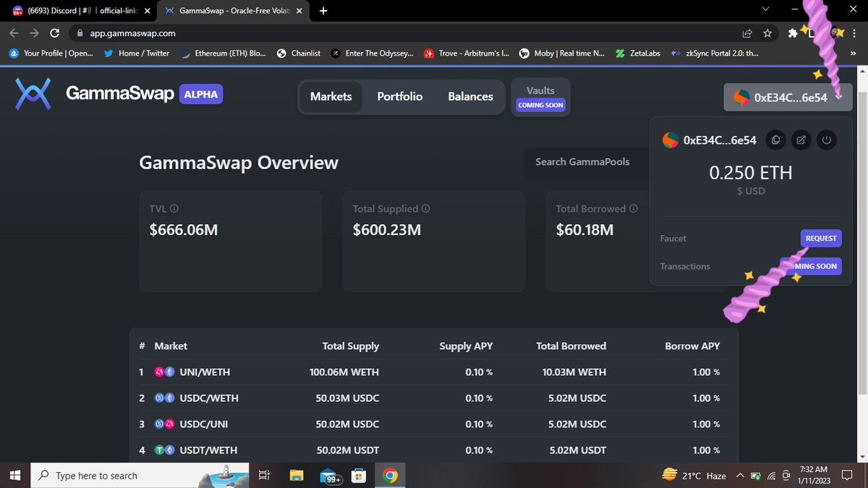The height and width of the screenshot is (488, 868).
Task: Click the USDC/UNI token pair icon
Action: (x=165, y=424)
